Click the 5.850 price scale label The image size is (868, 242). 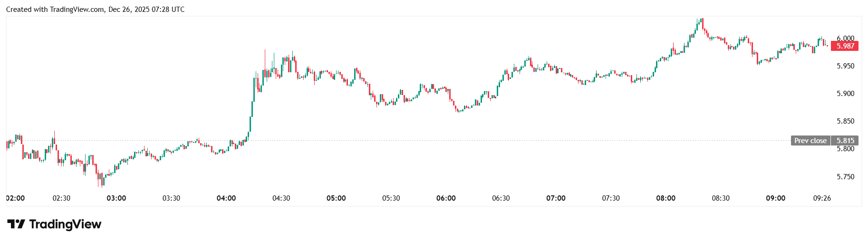[845, 121]
